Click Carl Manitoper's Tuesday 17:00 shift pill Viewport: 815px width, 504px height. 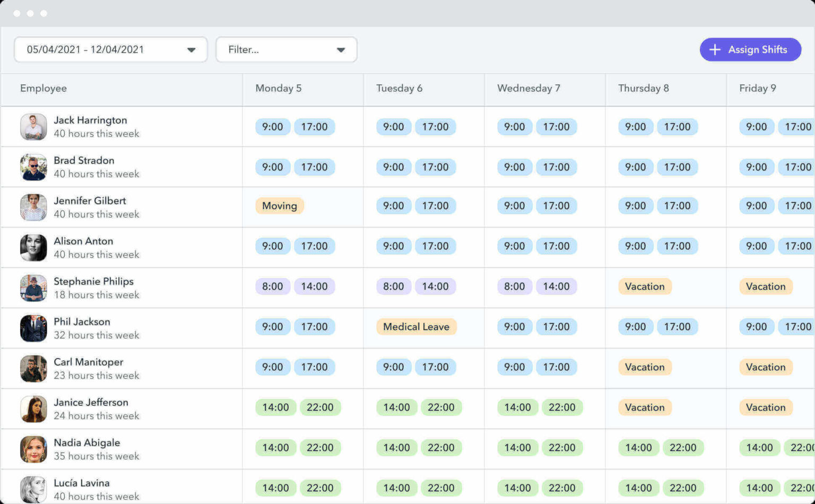click(436, 367)
